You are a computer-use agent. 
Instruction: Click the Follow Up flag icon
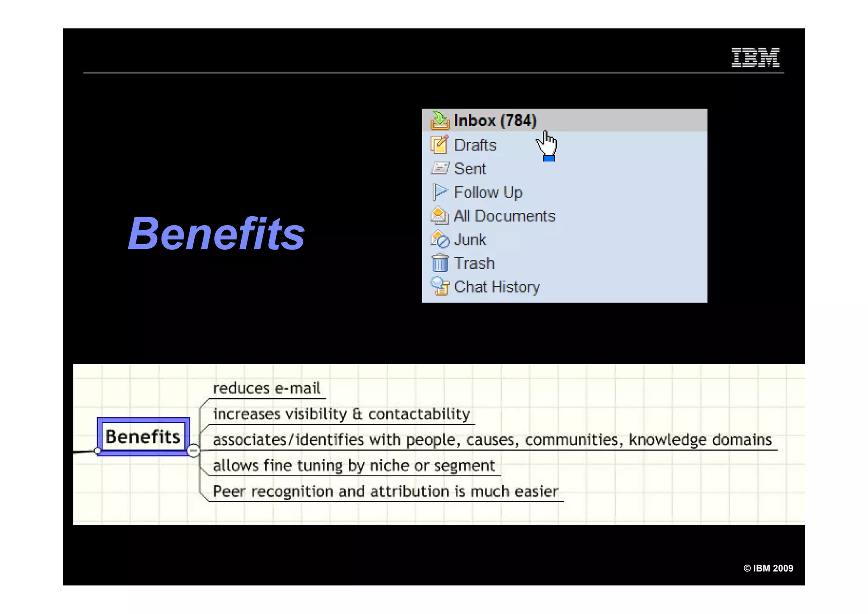click(440, 192)
